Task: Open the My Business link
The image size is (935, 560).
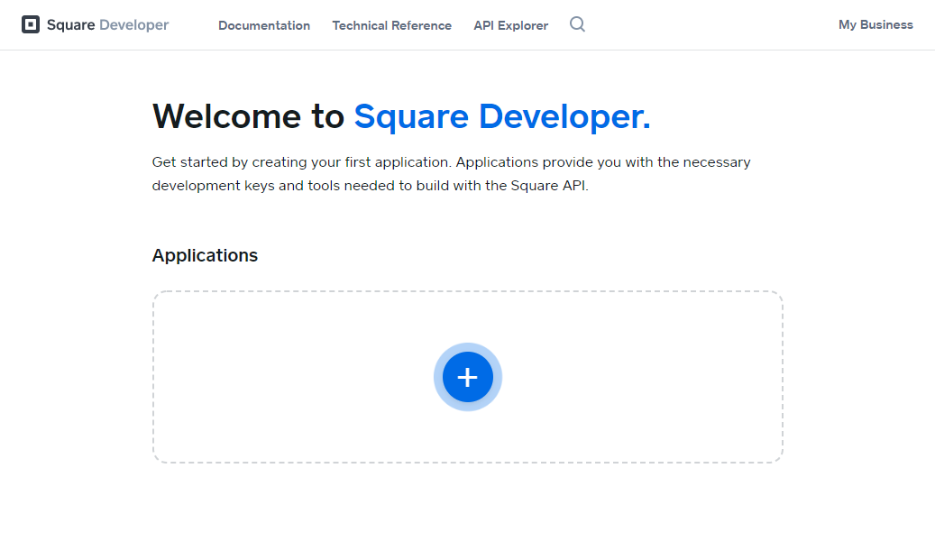Action: pos(875,25)
